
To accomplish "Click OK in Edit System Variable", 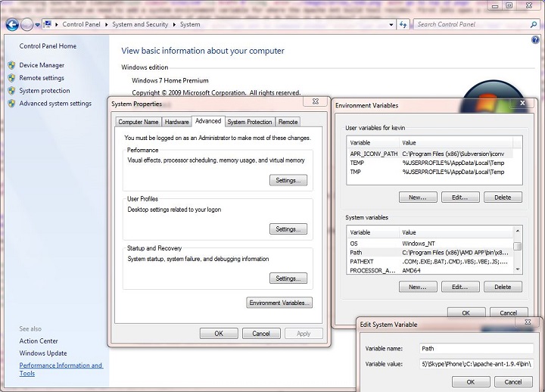I will (471, 381).
